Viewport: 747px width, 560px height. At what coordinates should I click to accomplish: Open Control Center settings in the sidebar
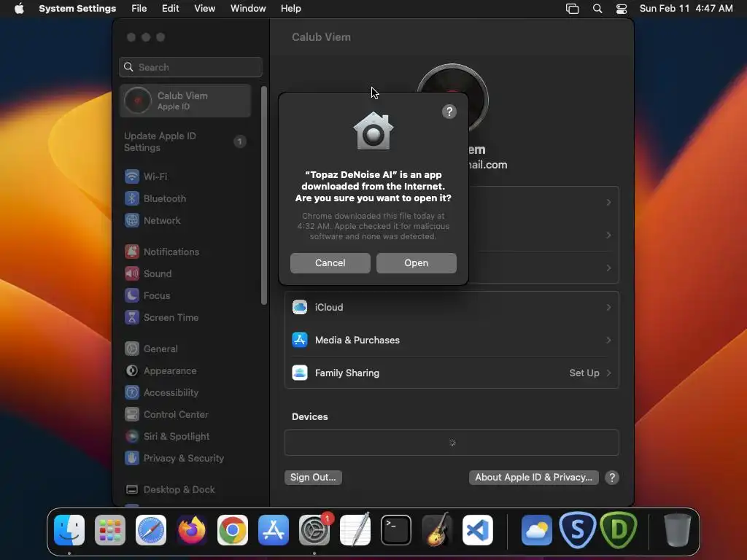(x=186, y=415)
